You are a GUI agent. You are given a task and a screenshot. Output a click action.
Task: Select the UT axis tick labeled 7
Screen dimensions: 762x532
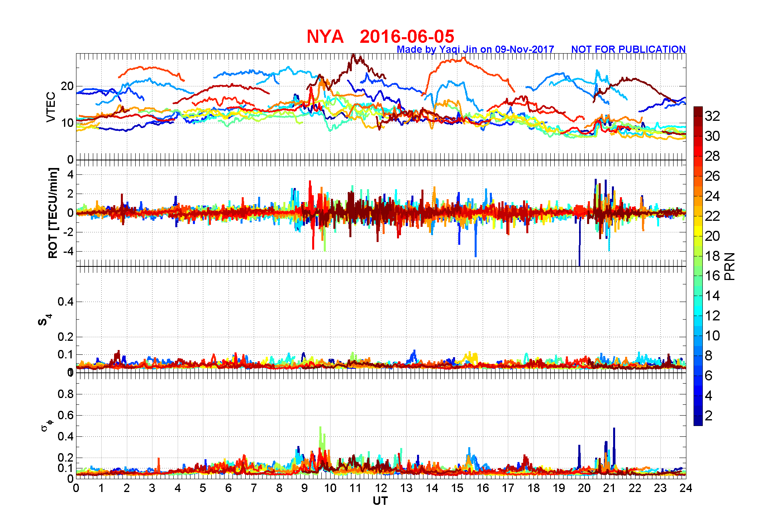pos(254,488)
